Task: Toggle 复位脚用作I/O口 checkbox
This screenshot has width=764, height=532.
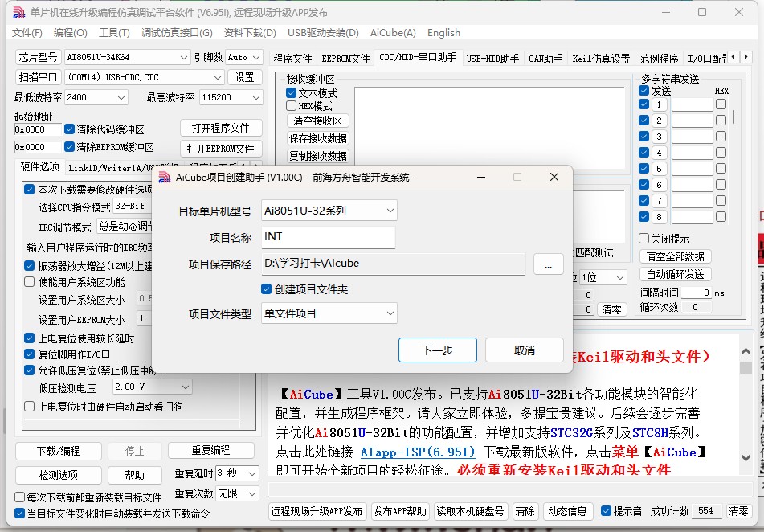Action: coord(29,354)
